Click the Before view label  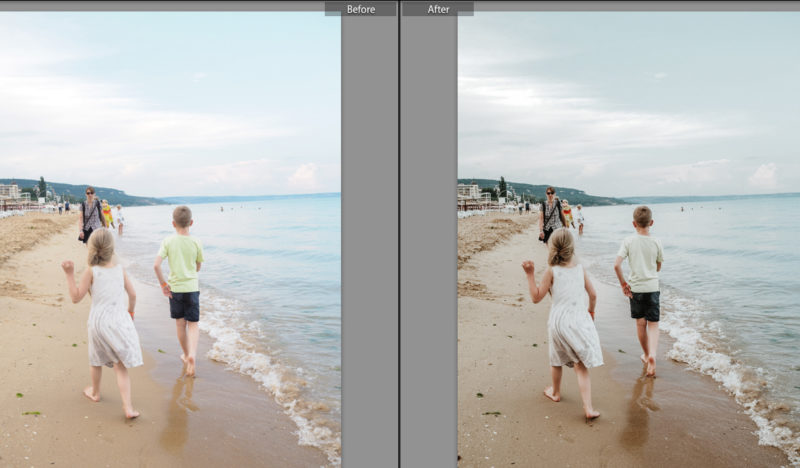360,9
